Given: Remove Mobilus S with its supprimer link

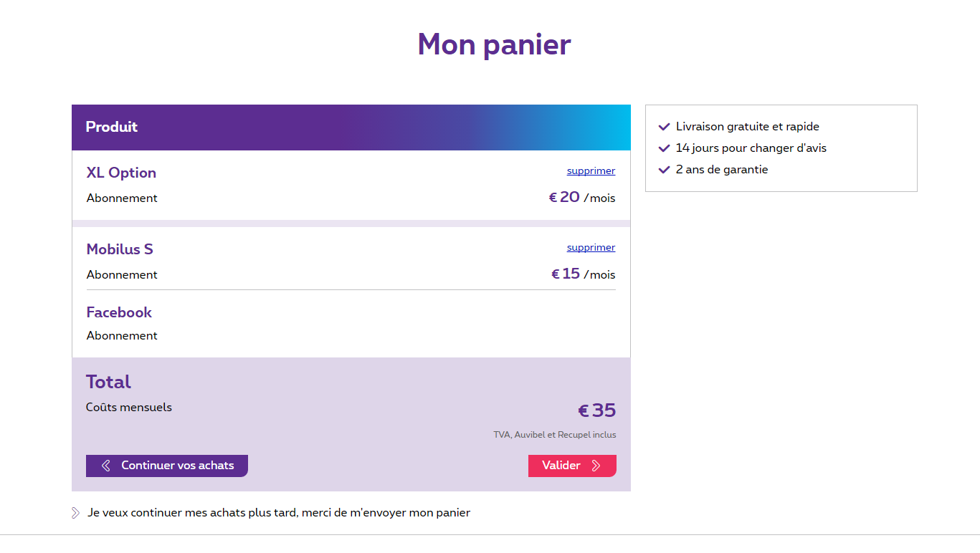Looking at the screenshot, I should pos(591,248).
